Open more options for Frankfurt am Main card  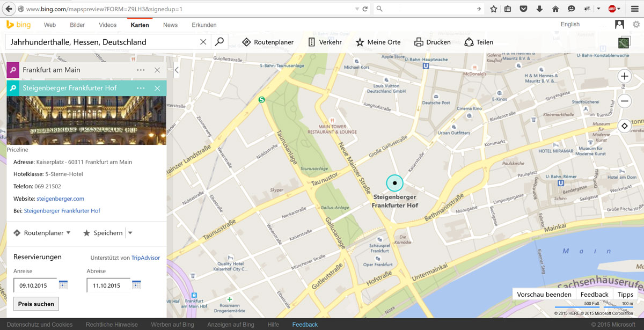click(x=141, y=70)
